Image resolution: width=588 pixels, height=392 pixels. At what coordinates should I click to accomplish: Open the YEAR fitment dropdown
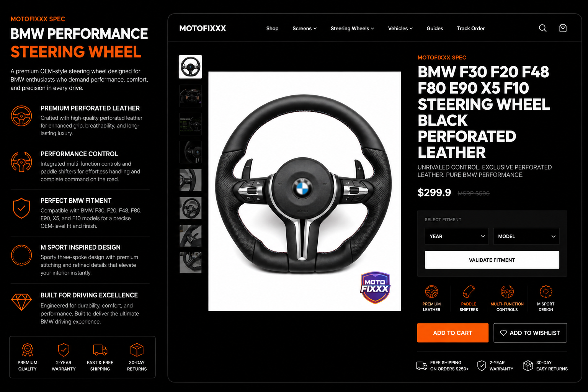[x=457, y=236]
